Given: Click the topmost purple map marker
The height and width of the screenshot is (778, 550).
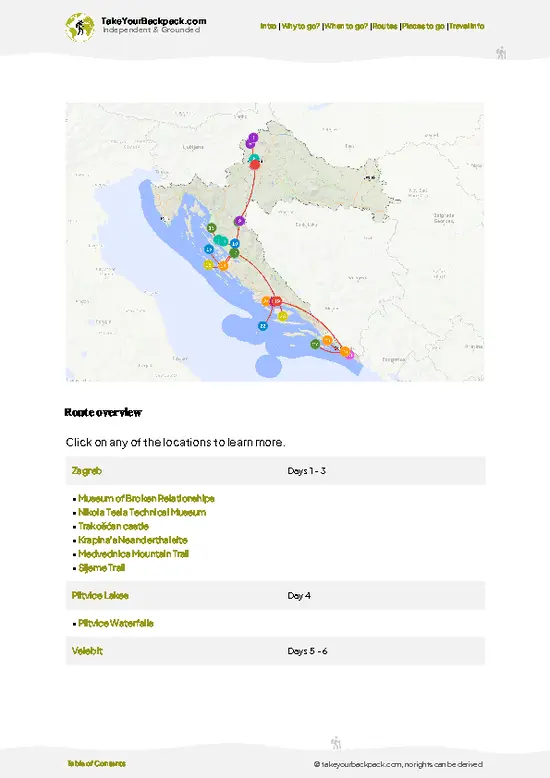Looking at the screenshot, I should coord(253,137).
